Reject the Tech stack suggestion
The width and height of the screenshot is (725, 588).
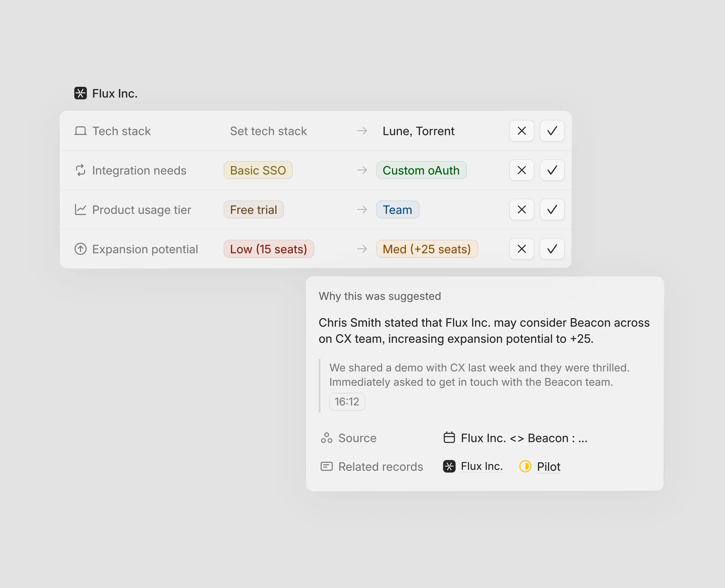pos(522,131)
